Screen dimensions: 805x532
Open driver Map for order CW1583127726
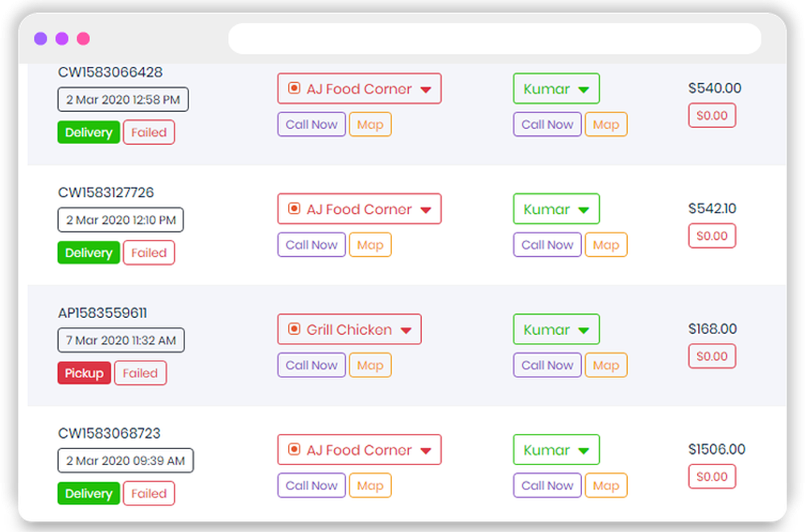pos(606,245)
